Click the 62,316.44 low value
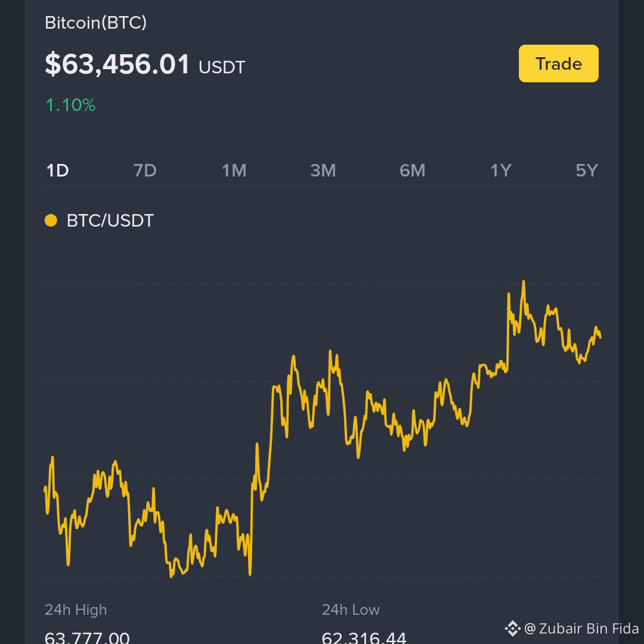 click(x=364, y=638)
